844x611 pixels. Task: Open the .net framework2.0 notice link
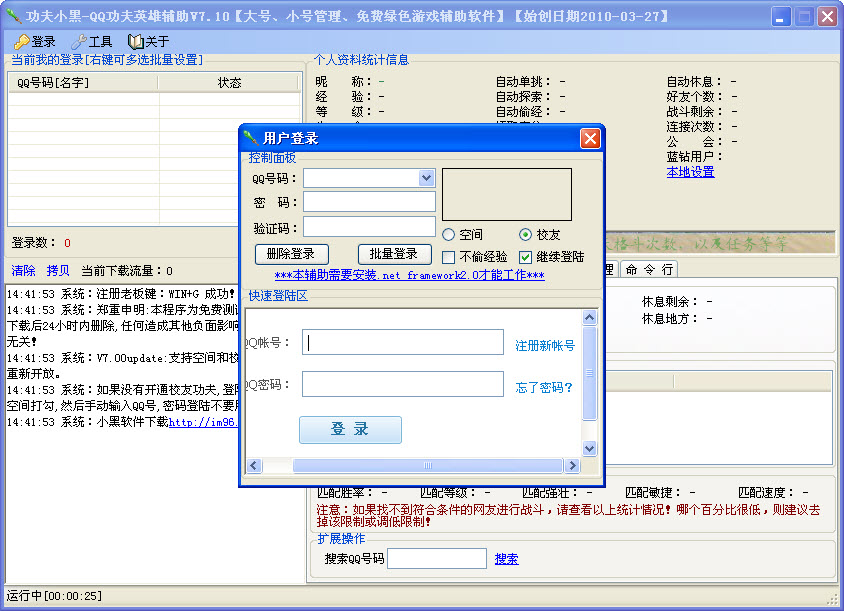(410, 275)
